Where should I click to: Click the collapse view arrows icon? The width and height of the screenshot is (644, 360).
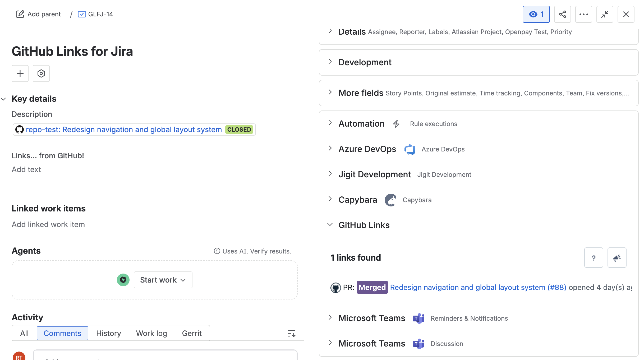pos(605,14)
